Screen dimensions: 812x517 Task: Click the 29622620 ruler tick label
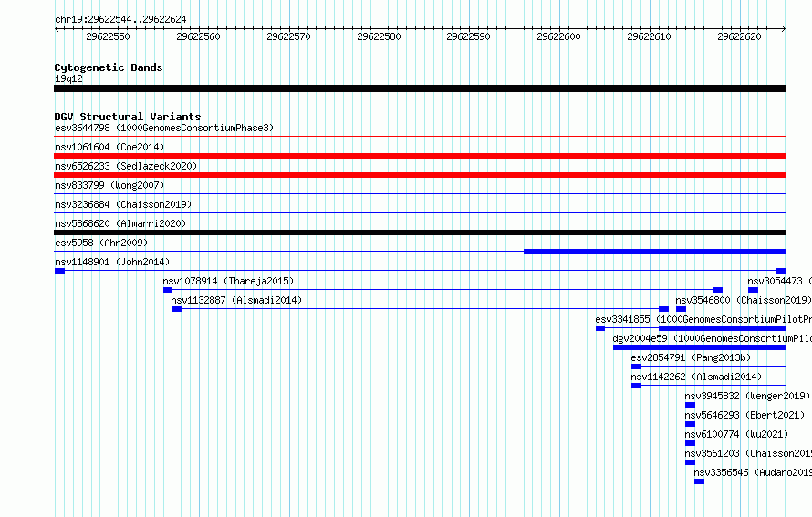[x=739, y=36]
